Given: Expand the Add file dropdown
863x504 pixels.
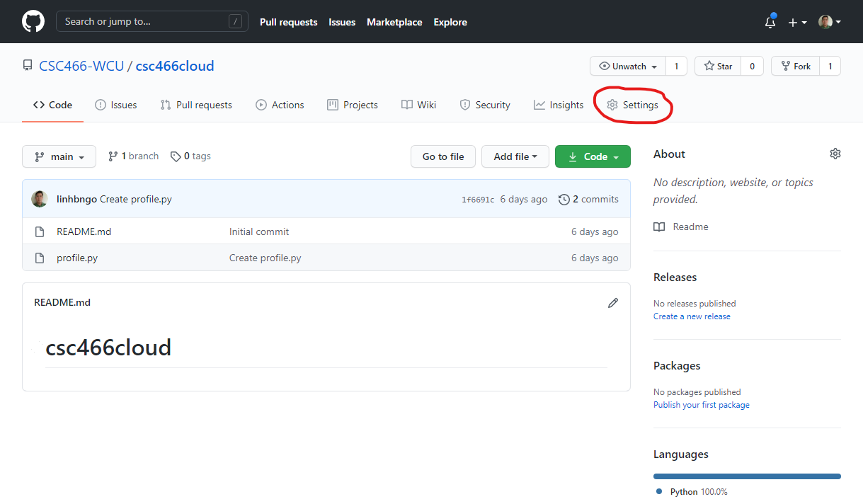Looking at the screenshot, I should tap(515, 156).
